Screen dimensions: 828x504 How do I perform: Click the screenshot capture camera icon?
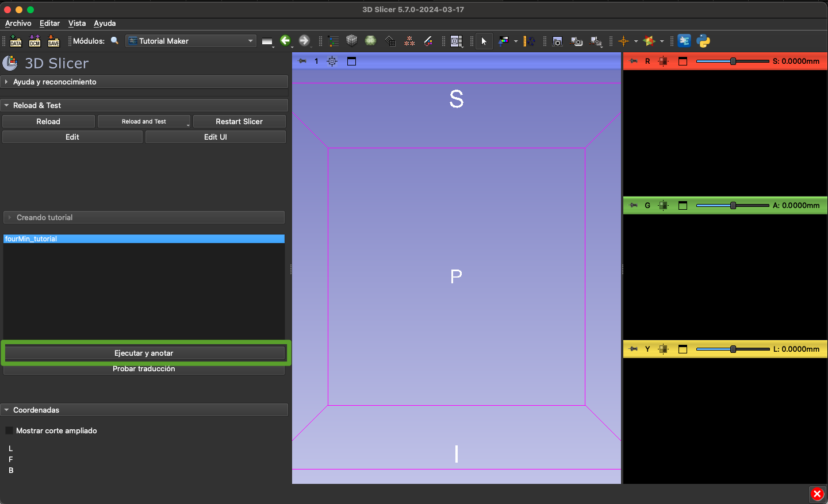point(557,41)
